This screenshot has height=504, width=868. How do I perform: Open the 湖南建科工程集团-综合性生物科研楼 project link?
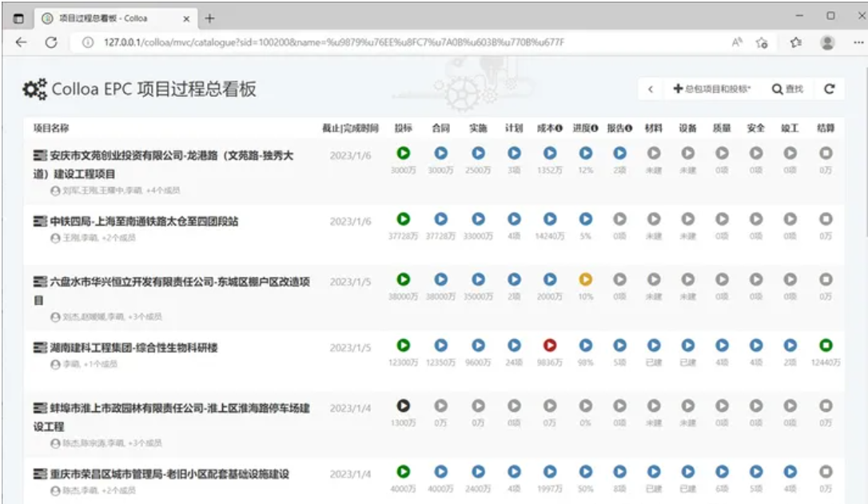[x=133, y=347]
